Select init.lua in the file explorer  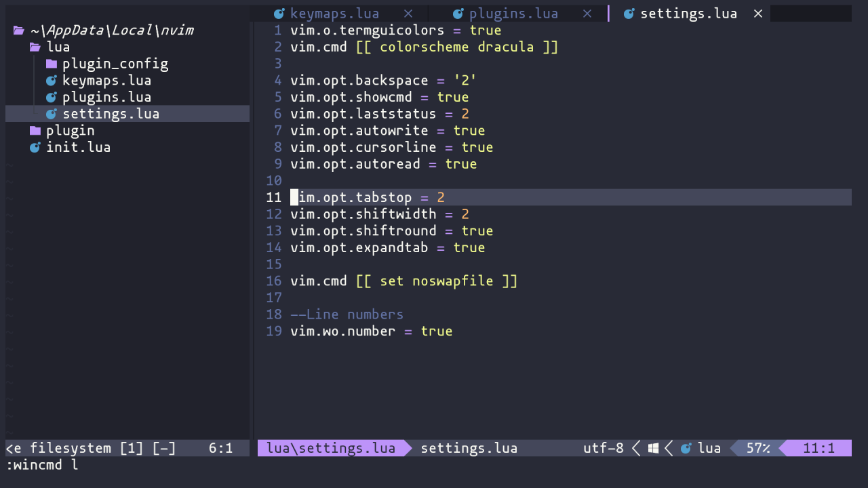pos(79,147)
